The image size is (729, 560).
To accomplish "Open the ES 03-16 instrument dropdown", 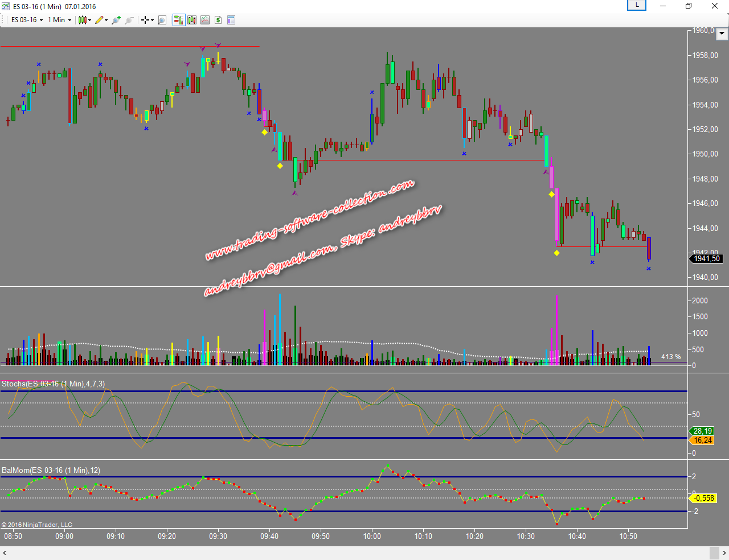I will 27,20.
